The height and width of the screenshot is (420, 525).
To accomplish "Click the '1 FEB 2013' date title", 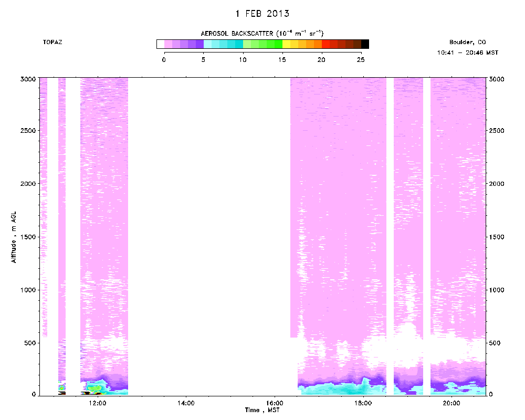I will click(x=262, y=14).
